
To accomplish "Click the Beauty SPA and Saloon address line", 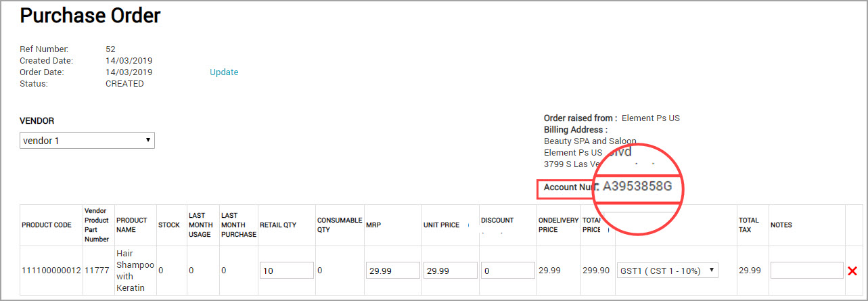I will tap(590, 141).
